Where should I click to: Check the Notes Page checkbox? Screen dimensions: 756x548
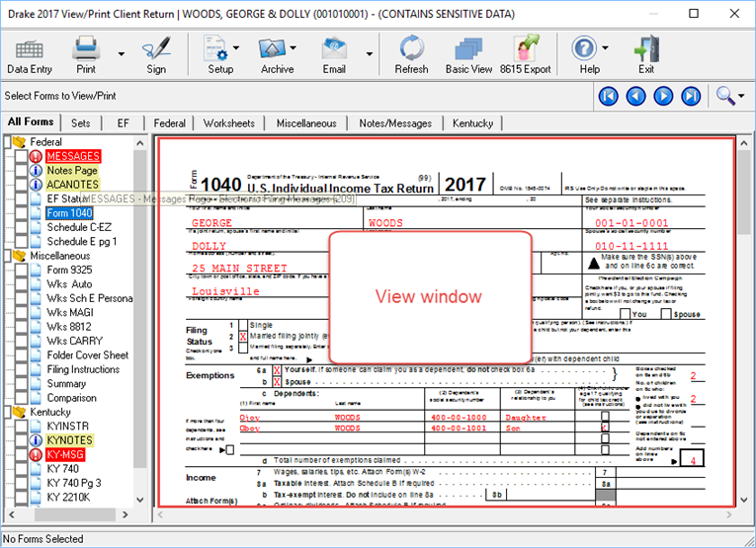pyautogui.click(x=21, y=171)
